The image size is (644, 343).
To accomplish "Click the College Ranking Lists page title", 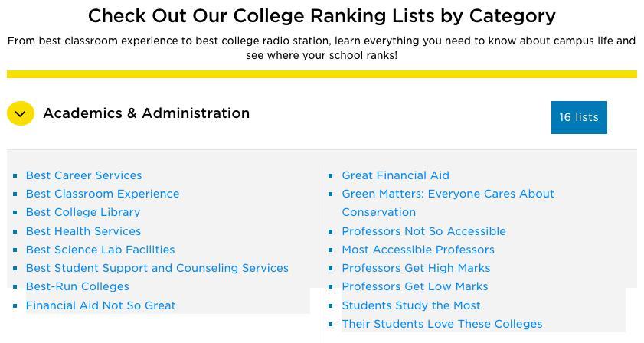I will [322, 16].
